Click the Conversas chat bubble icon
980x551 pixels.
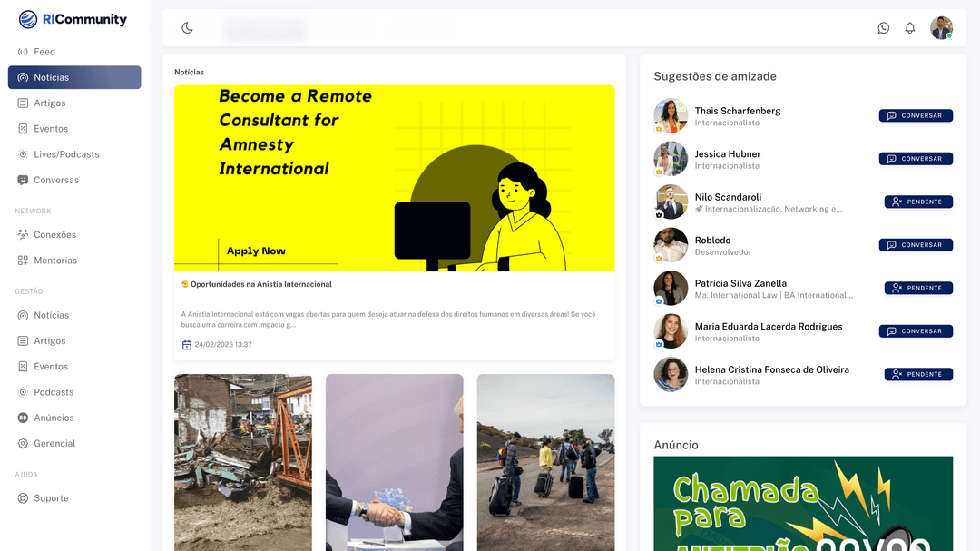tap(23, 180)
